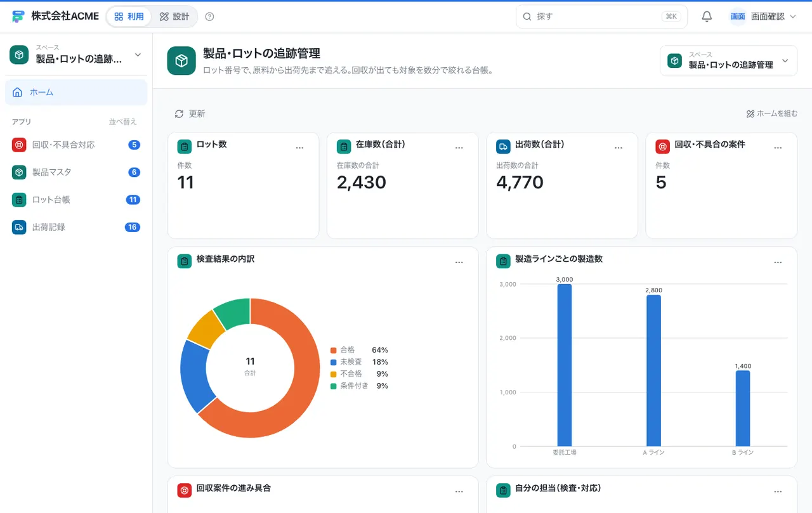
Task: Open the 画面確認 user menu
Action: [763, 16]
